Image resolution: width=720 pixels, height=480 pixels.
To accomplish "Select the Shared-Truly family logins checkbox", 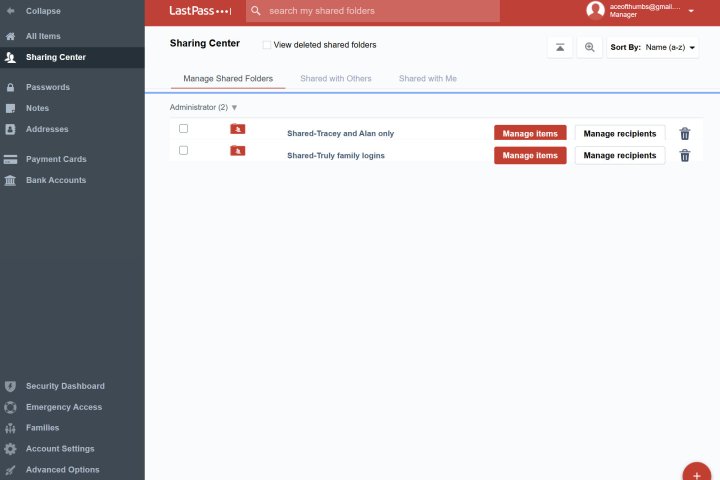I will tap(183, 151).
